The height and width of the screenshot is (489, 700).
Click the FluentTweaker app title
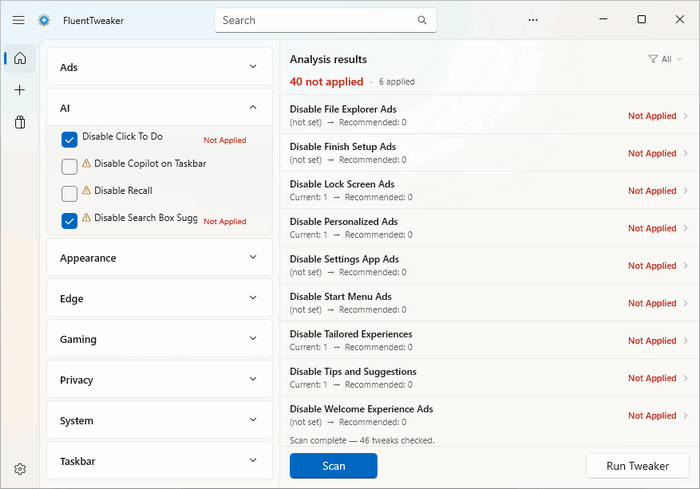pos(93,21)
